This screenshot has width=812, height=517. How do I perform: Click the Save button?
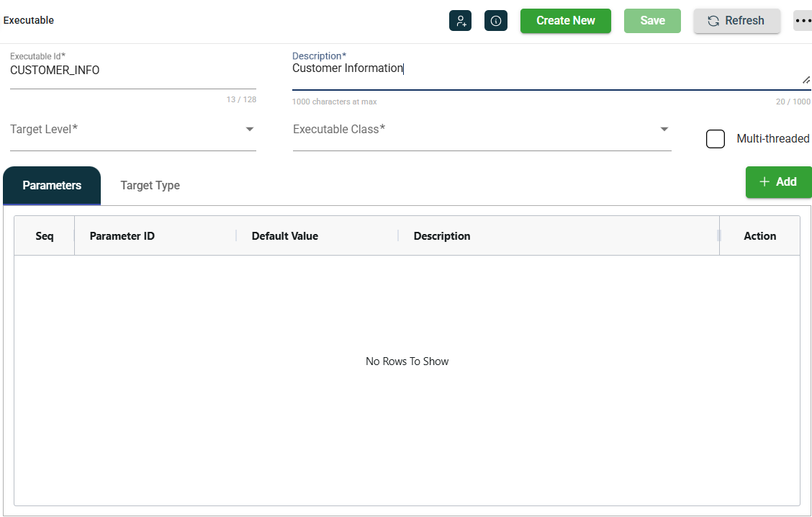tap(652, 21)
